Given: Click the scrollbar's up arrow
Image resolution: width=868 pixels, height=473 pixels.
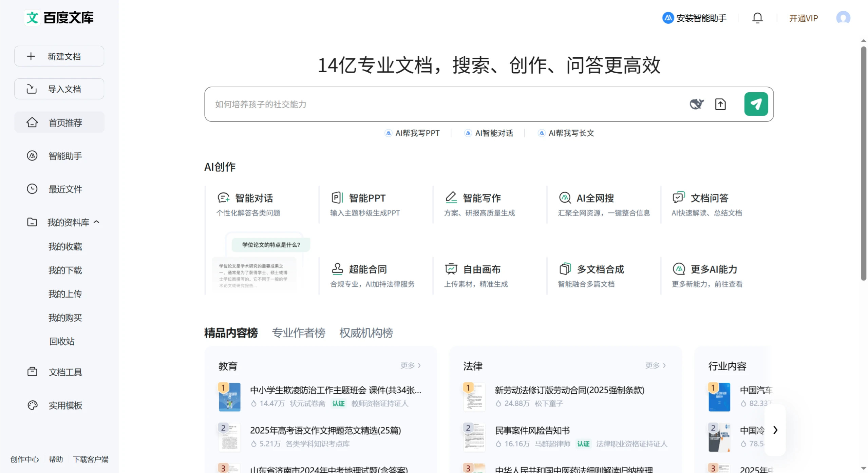Looking at the screenshot, I should pyautogui.click(x=863, y=41).
